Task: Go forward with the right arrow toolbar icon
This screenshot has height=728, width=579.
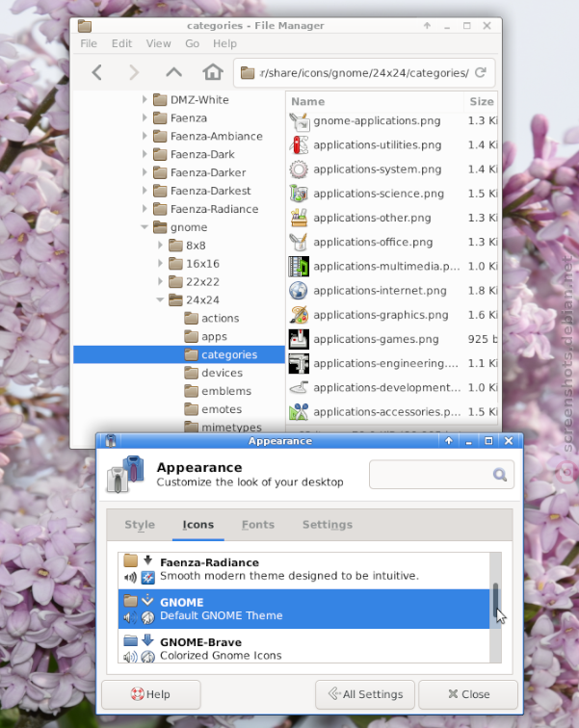Action: pos(134,72)
